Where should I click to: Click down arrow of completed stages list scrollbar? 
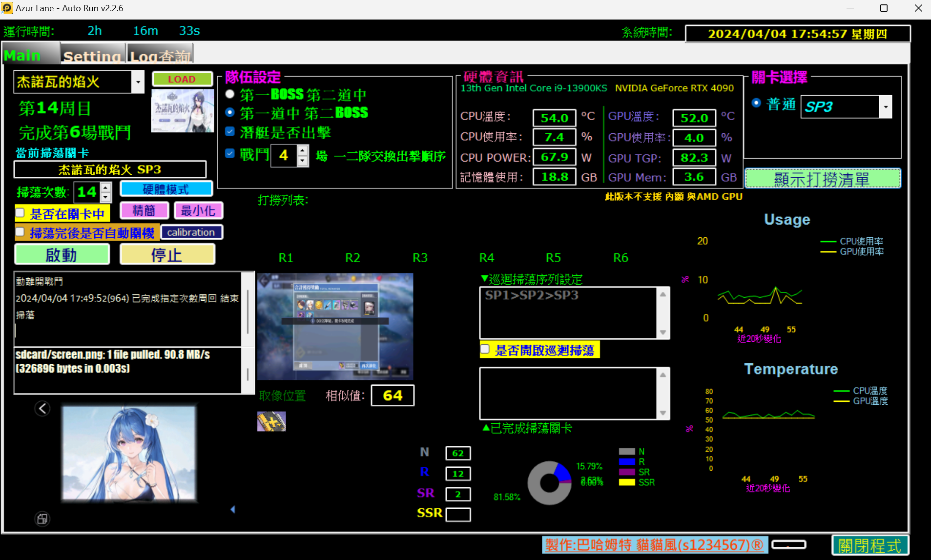pyautogui.click(x=663, y=413)
